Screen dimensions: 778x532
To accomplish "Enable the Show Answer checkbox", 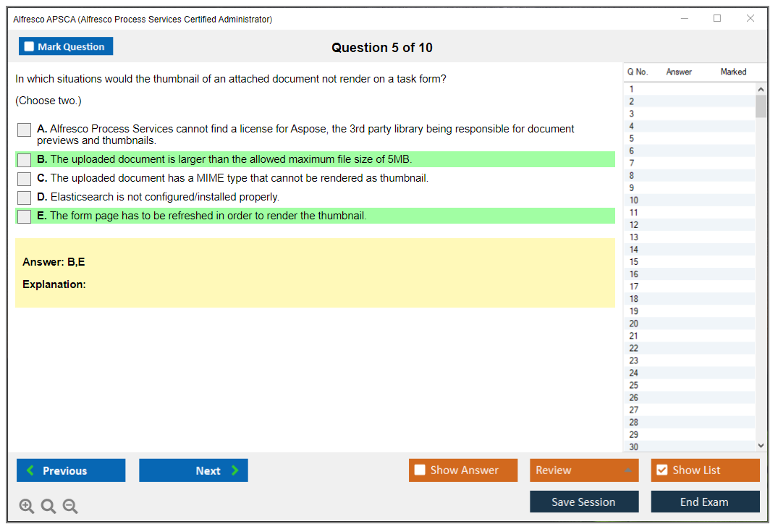I will coord(420,470).
